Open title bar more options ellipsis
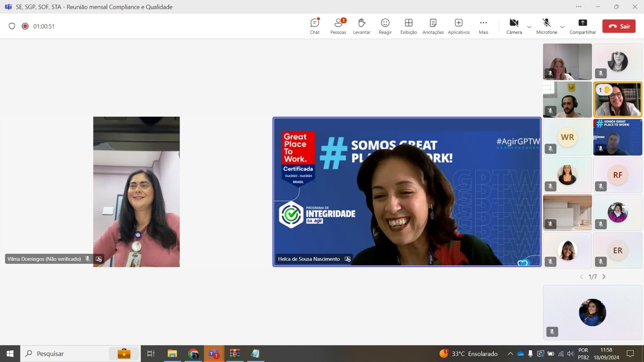 pyautogui.click(x=579, y=6)
